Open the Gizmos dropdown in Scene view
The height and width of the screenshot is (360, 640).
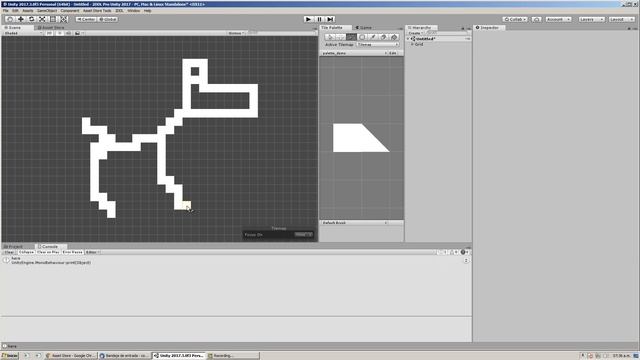236,33
